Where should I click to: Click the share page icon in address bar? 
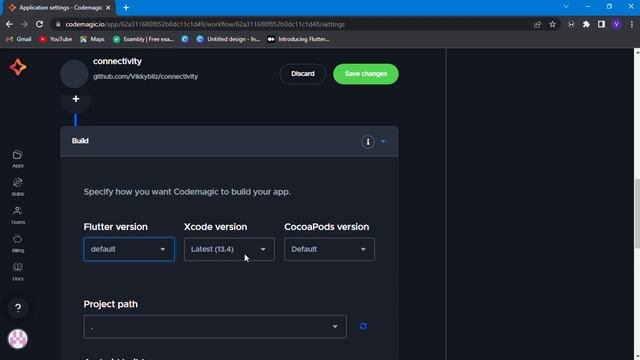pos(537,24)
